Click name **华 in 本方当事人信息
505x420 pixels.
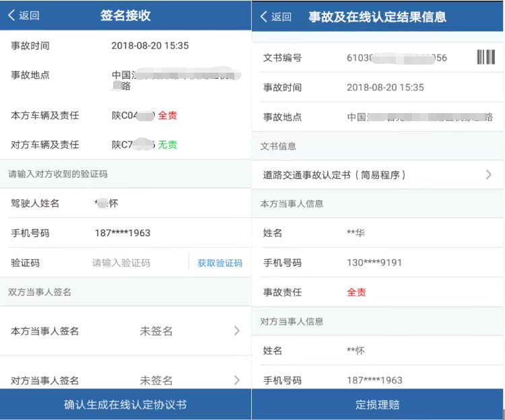356,233
